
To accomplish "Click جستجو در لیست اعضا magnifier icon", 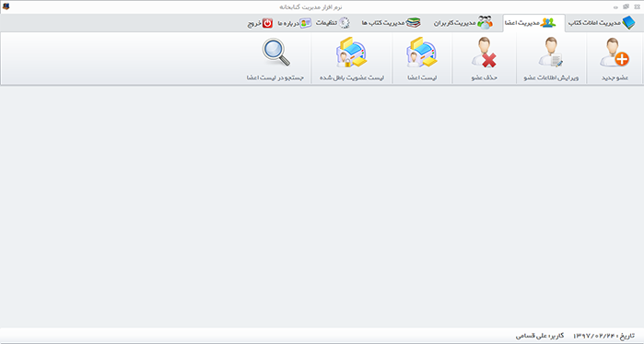I will click(x=276, y=53).
